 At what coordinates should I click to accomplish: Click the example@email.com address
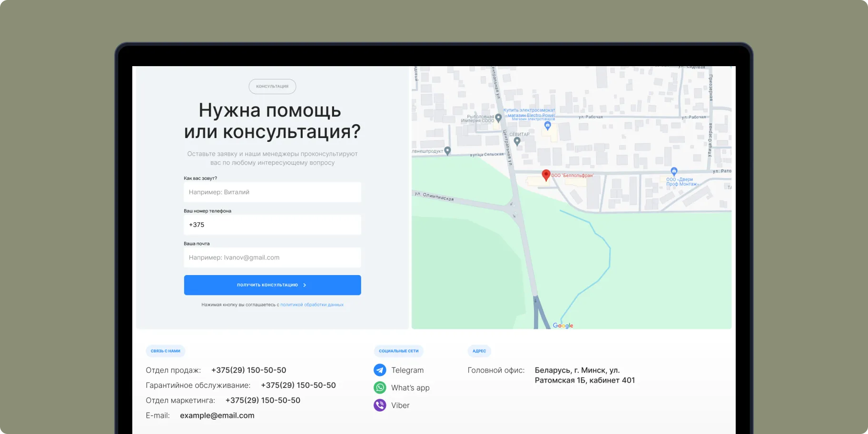217,415
